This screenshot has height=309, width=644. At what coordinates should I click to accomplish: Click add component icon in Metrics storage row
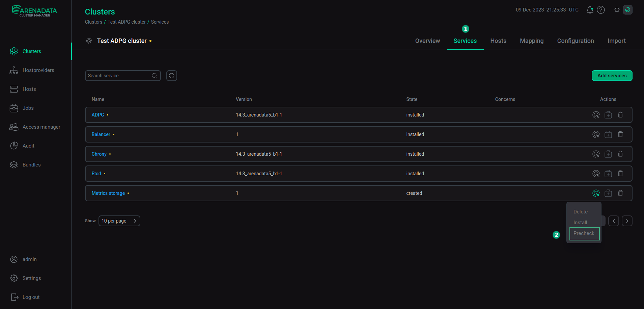[x=608, y=193]
